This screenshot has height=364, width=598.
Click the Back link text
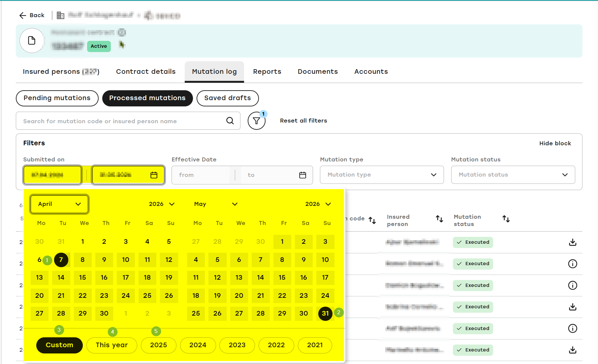[x=37, y=15]
